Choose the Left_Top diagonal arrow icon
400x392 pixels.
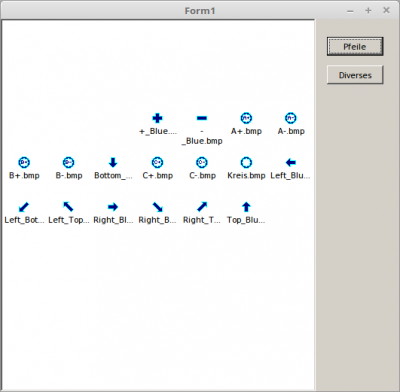tap(68, 207)
